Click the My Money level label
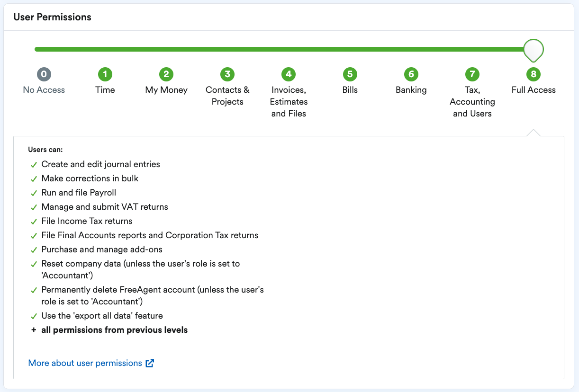The image size is (579, 392). (166, 90)
